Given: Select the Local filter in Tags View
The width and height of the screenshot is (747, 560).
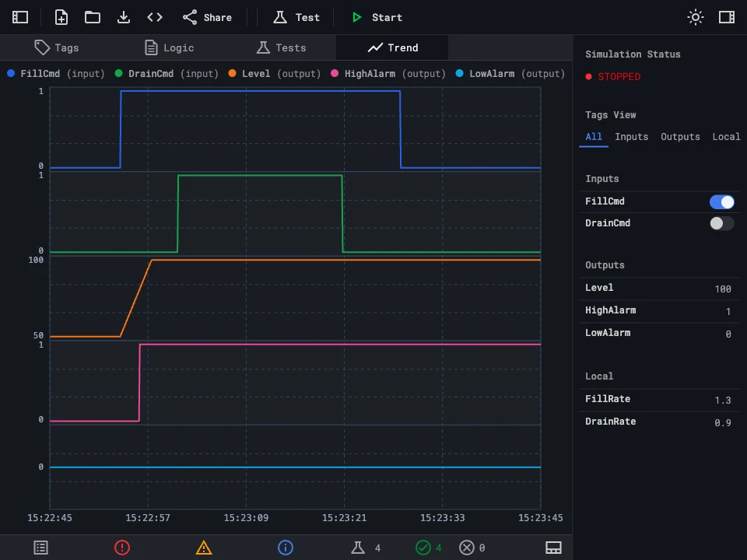Looking at the screenshot, I should 726,136.
